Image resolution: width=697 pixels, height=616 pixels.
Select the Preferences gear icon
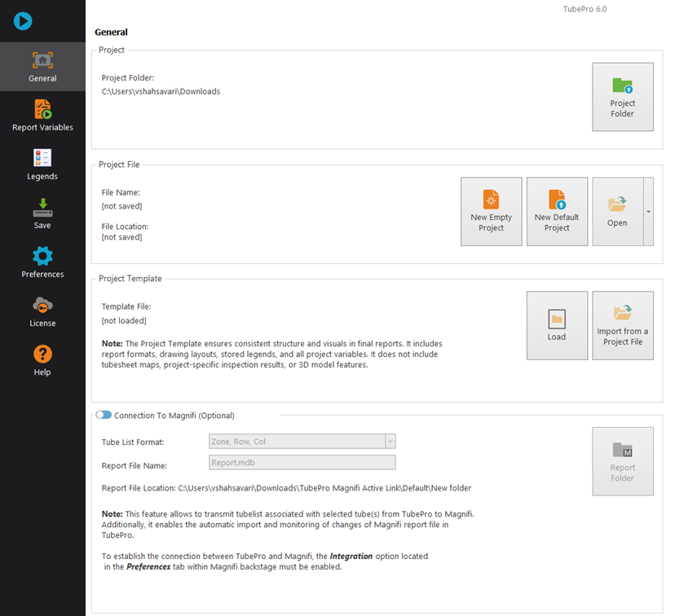(x=42, y=257)
